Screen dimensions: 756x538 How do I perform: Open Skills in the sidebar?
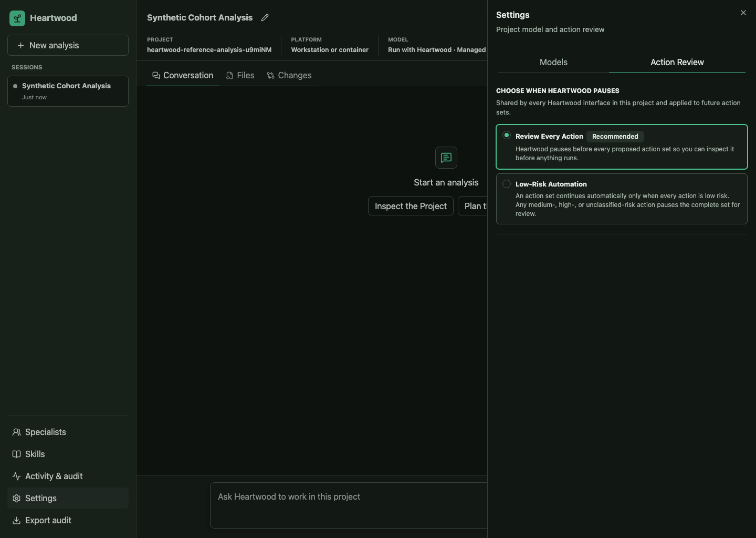pyautogui.click(x=68, y=454)
